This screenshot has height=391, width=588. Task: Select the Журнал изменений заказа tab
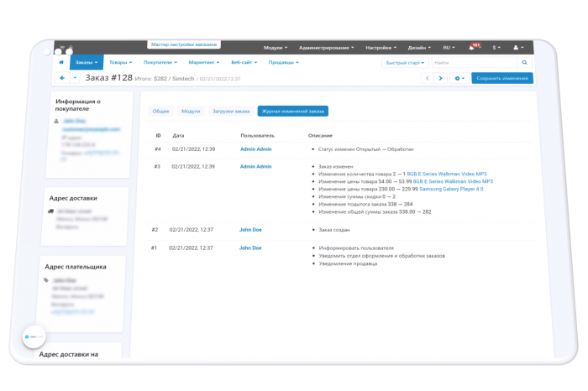[293, 112]
